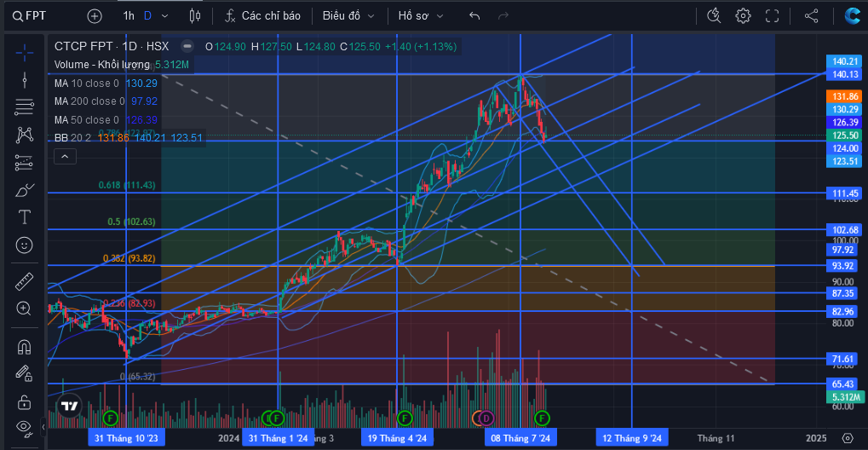Screen dimensions: 868x450
Task: Click the 5.312M volume label
Action: click(845, 397)
